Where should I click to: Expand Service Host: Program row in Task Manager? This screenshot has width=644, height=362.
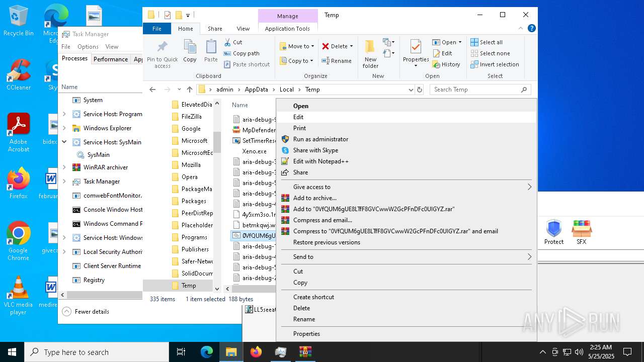[x=64, y=114]
